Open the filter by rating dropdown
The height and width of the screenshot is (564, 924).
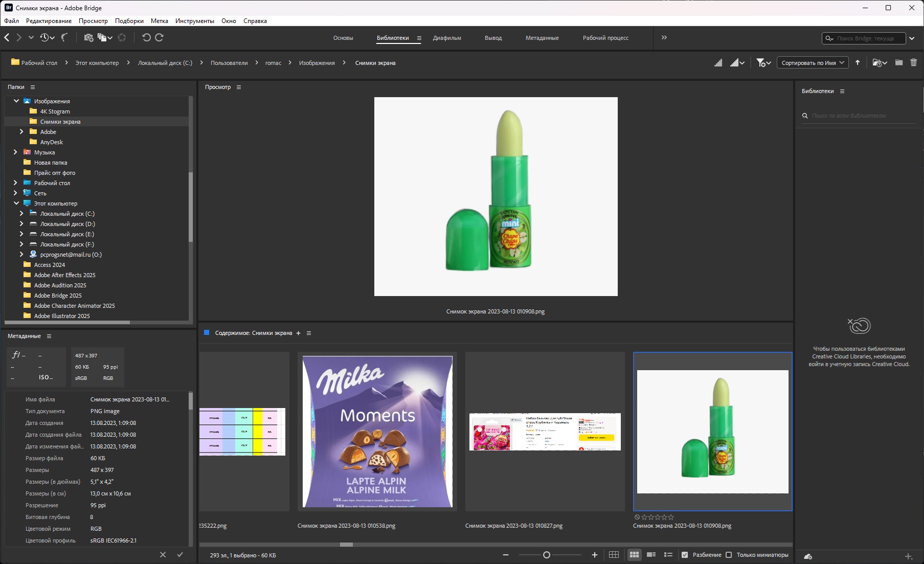(763, 63)
